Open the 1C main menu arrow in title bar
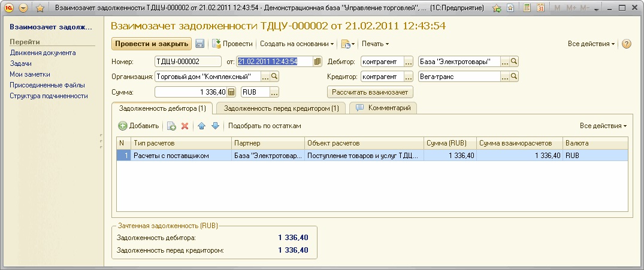Screen dimensions: 644x270 pos(23,8)
